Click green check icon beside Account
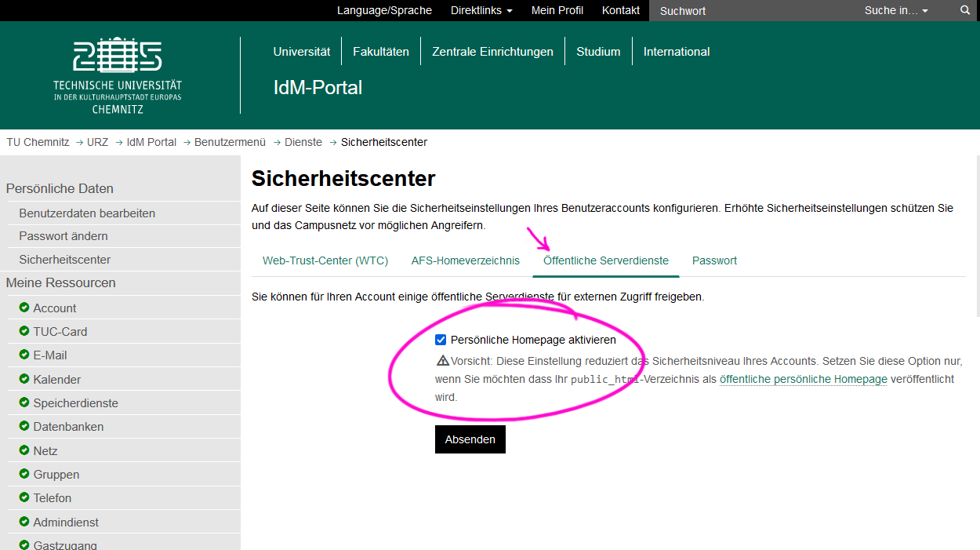The height and width of the screenshot is (550, 980). (x=24, y=308)
